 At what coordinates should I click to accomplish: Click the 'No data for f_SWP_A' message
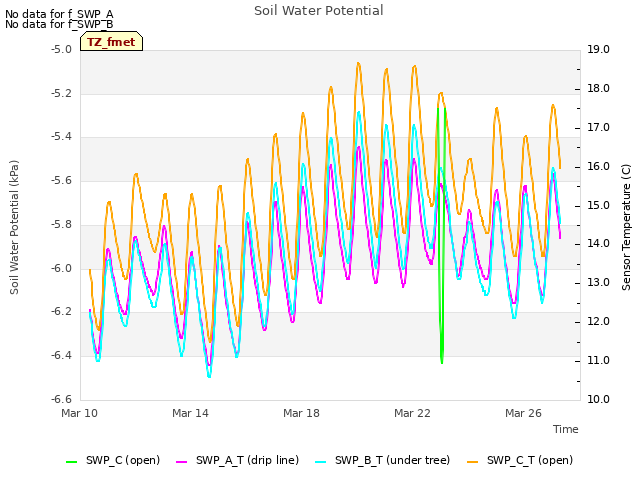point(59,14)
